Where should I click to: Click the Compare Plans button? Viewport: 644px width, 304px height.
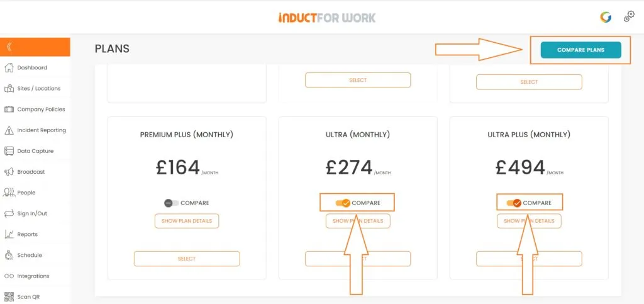(x=580, y=50)
